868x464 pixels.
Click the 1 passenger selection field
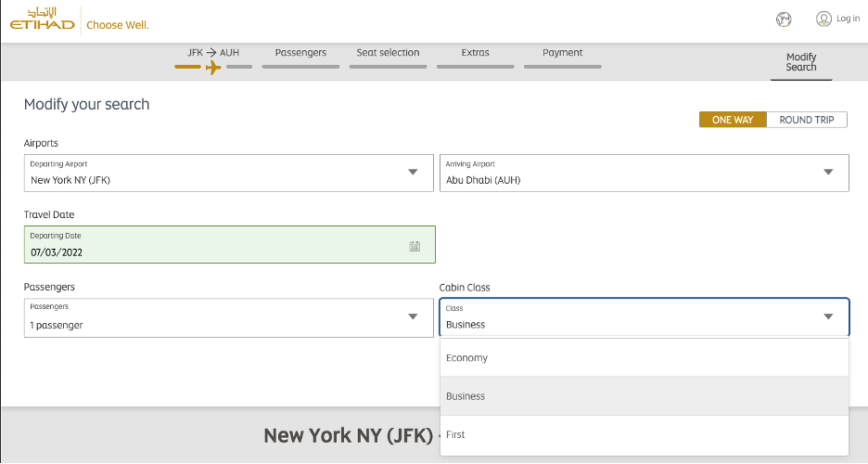229,317
